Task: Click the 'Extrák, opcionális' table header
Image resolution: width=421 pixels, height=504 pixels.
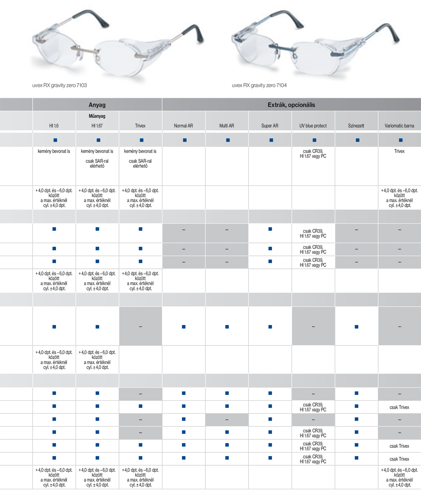Action: (291, 105)
